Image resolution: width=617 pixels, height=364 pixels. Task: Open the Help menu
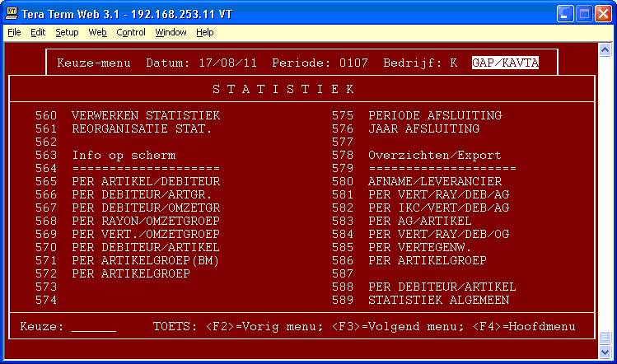click(204, 32)
